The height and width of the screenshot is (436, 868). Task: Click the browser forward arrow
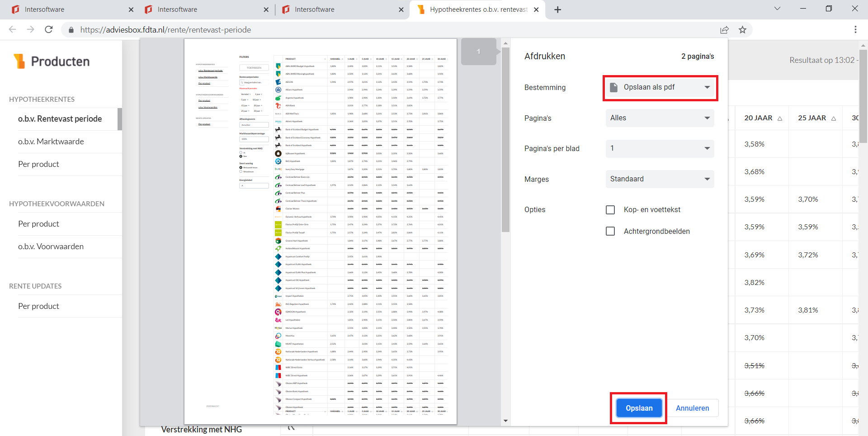click(31, 29)
